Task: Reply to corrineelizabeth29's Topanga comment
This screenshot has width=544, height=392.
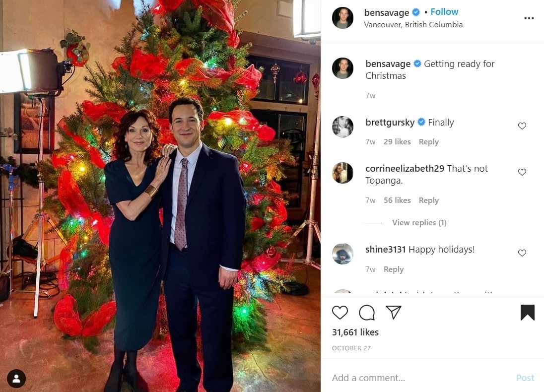Action: (428, 200)
